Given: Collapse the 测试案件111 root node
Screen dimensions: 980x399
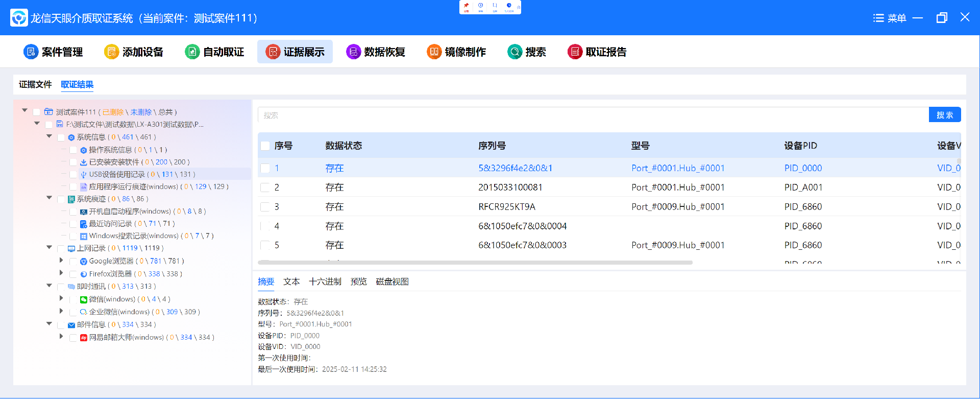Looking at the screenshot, I should pyautogui.click(x=24, y=110).
